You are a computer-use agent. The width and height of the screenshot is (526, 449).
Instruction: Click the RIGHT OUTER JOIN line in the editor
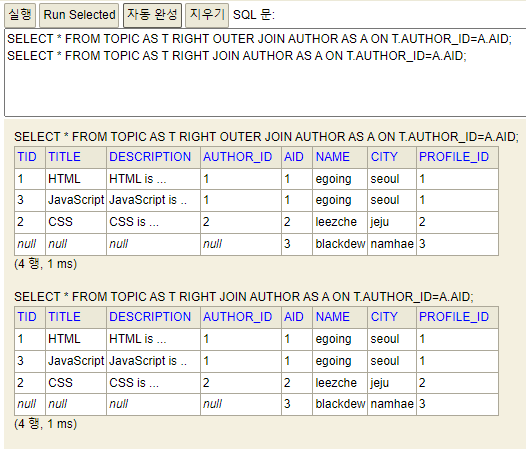point(259,39)
